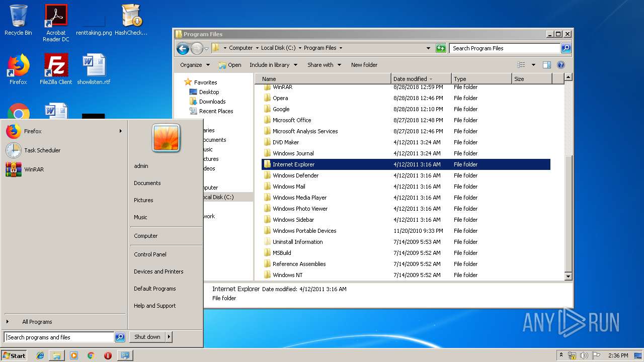Open view options dropdown arrow
The image size is (644, 362).
point(533,65)
